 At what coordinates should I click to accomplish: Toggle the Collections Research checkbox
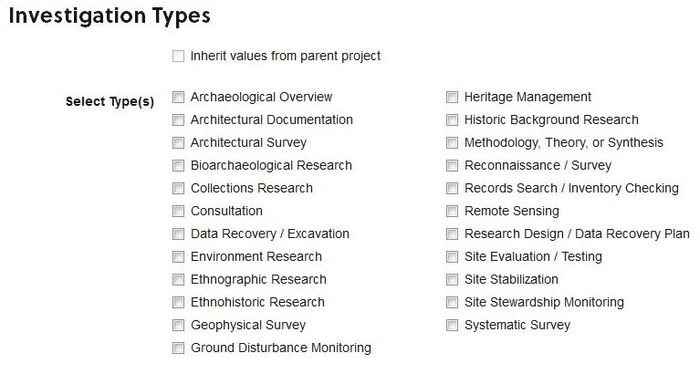178,188
